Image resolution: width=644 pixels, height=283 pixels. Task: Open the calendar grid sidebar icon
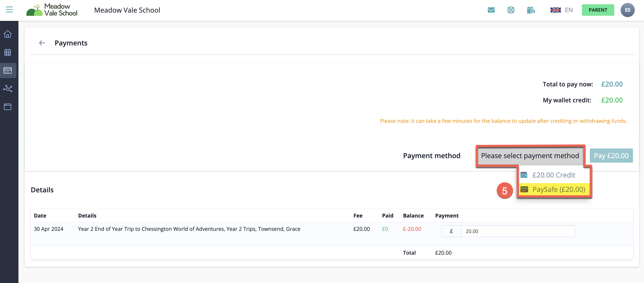8,52
